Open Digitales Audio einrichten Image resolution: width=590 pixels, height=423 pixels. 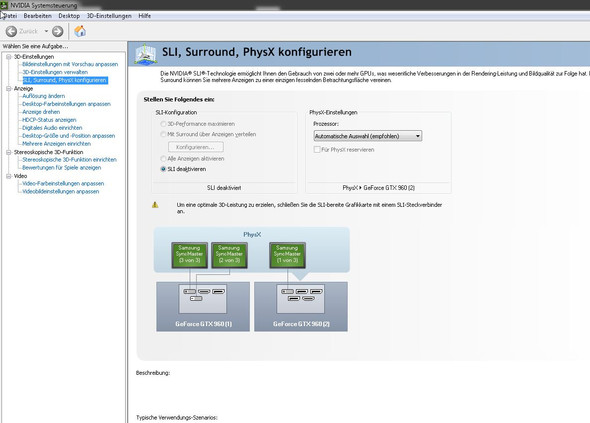pyautogui.click(x=52, y=128)
